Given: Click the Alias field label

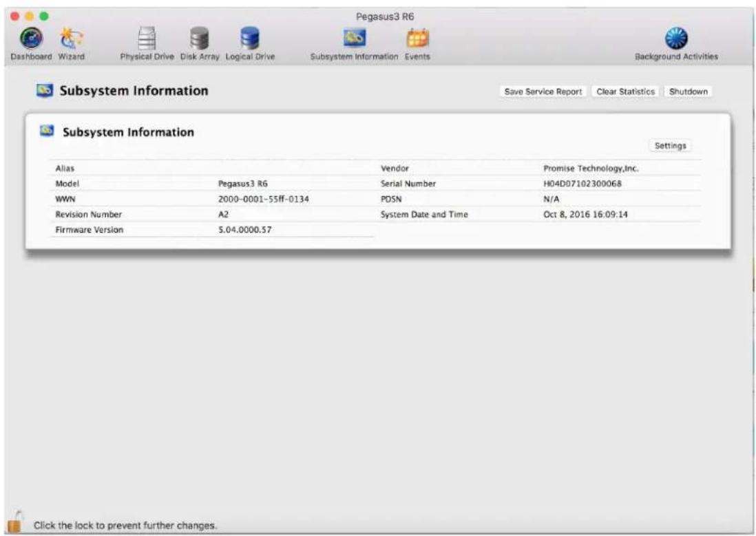Looking at the screenshot, I should 65,168.
